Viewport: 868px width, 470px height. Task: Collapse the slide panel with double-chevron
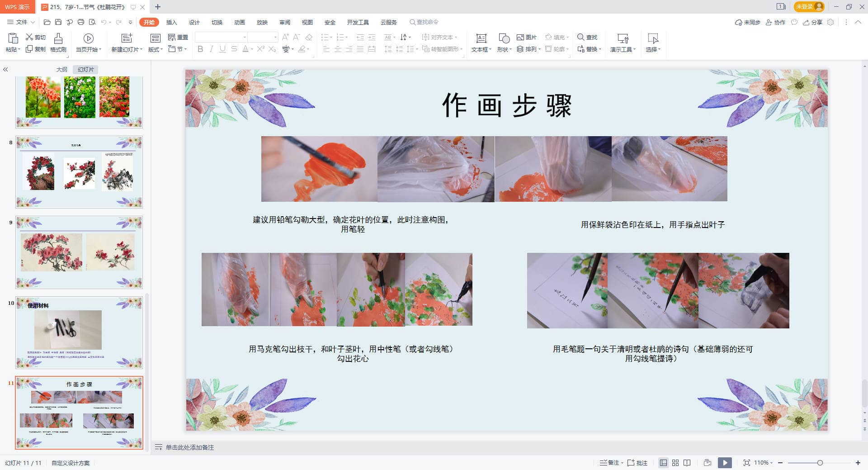pyautogui.click(x=5, y=69)
